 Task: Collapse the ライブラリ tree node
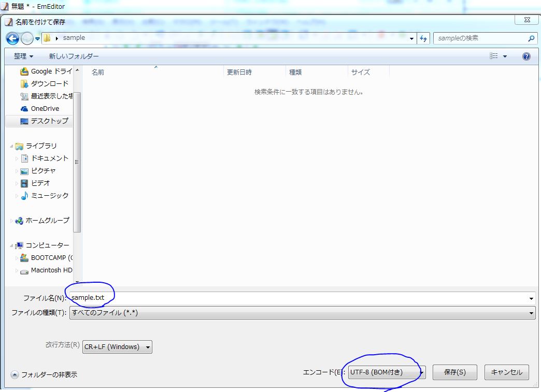tap(11, 146)
